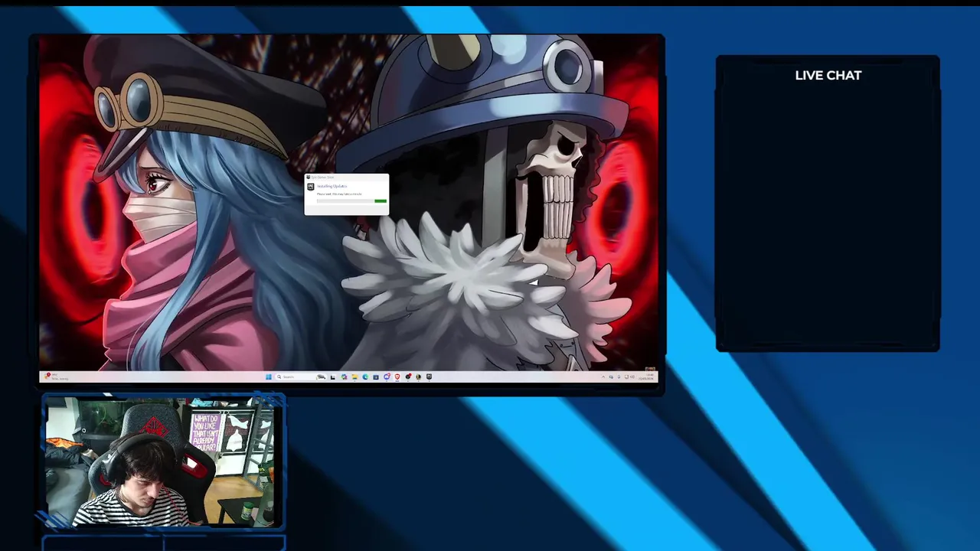Screen dimensions: 980x551
Task: Click the updater dialog title bar
Action: tap(347, 177)
